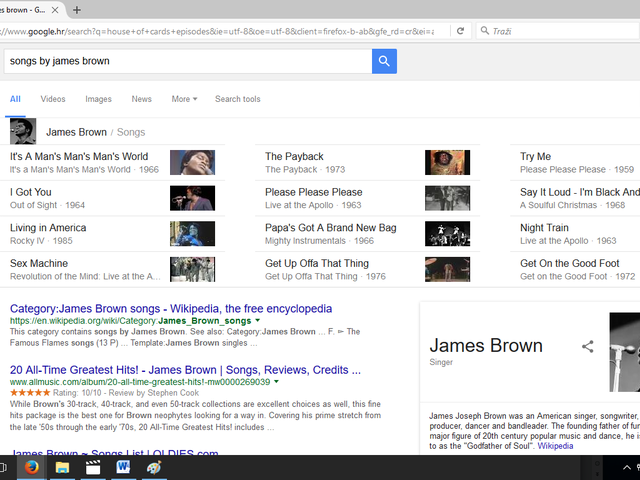Select the song Please Please Please
Viewport: 640px width, 480px height.
(313, 192)
